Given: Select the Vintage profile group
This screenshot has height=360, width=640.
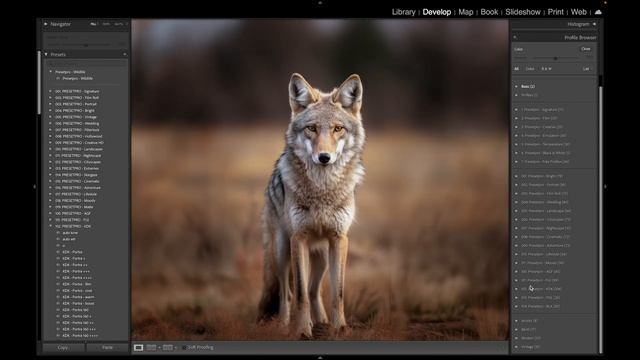Looking at the screenshot, I should tap(530, 347).
